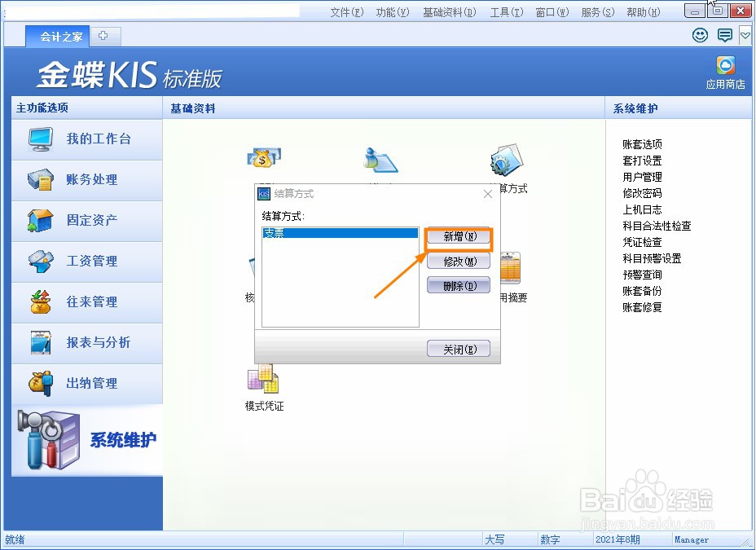This screenshot has width=756, height=550.
Task: Click 大写 status bar indicator
Action: tap(494, 539)
